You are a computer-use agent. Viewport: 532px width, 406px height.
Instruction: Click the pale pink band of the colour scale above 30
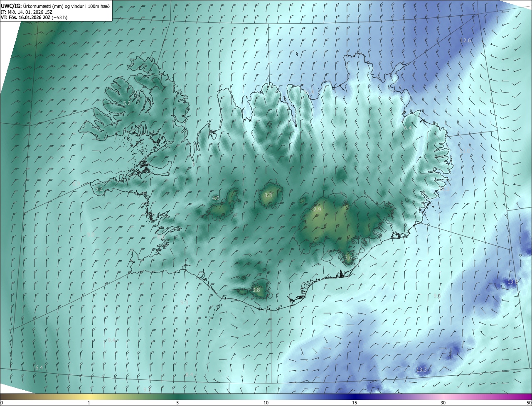[443, 396]
